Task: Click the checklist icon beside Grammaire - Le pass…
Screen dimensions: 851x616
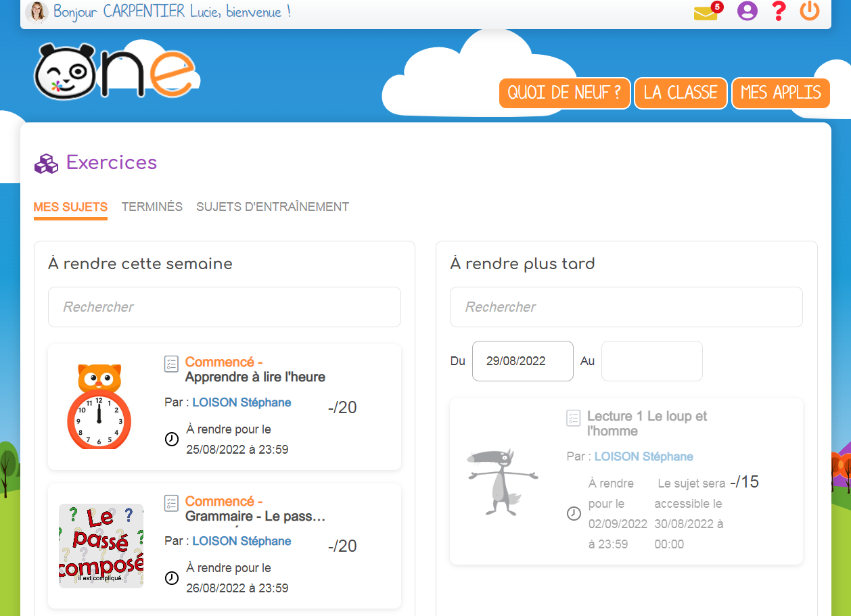Action: [171, 503]
